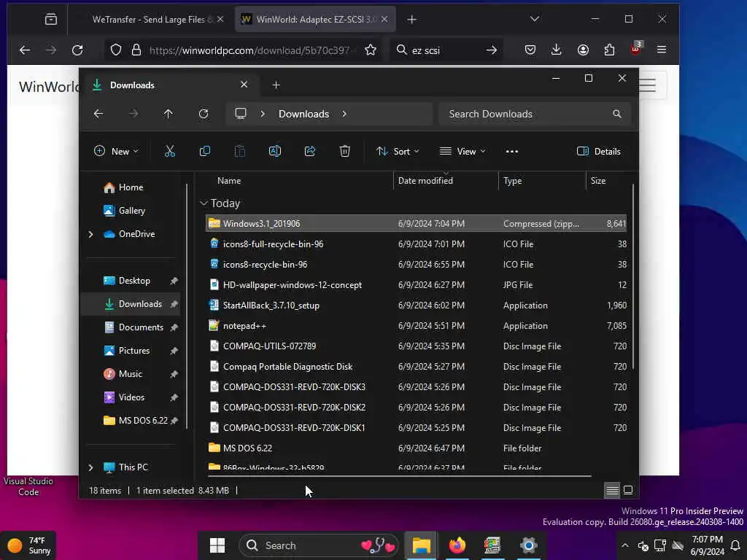Image resolution: width=747 pixels, height=560 pixels.
Task: Click the horizontal scrollbar below file list
Action: click(x=399, y=475)
